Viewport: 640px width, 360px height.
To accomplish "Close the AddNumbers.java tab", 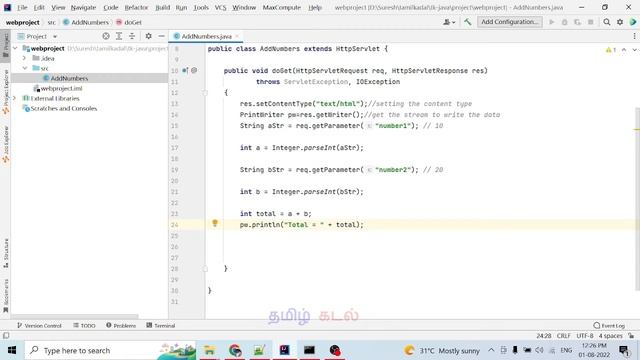I will 237,36.
